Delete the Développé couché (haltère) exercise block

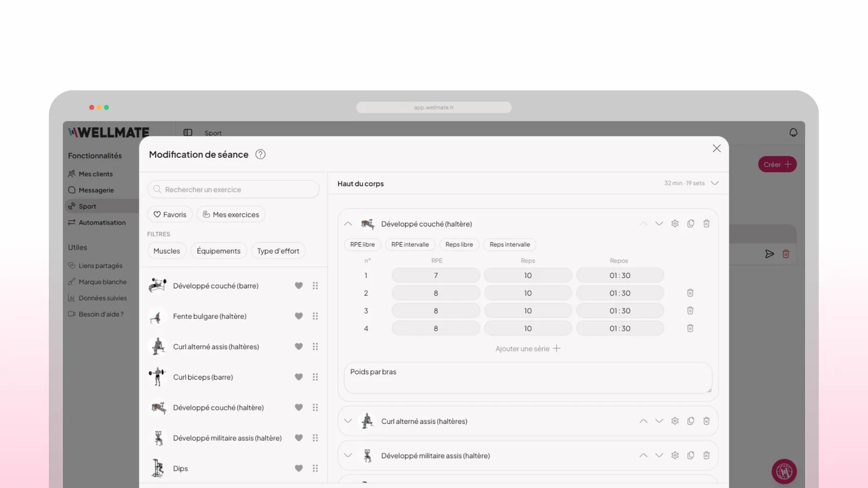(706, 224)
